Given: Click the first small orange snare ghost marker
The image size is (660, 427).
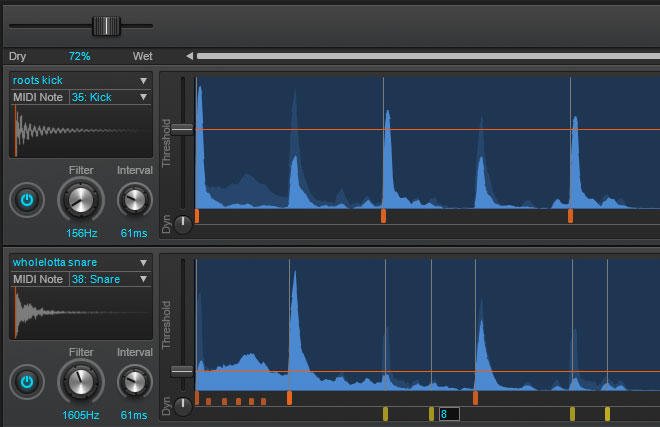Looking at the screenshot, I should click(x=209, y=402).
